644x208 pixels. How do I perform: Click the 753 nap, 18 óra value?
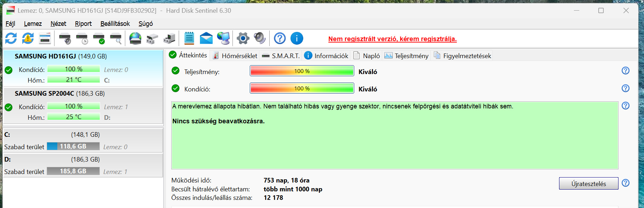click(287, 180)
